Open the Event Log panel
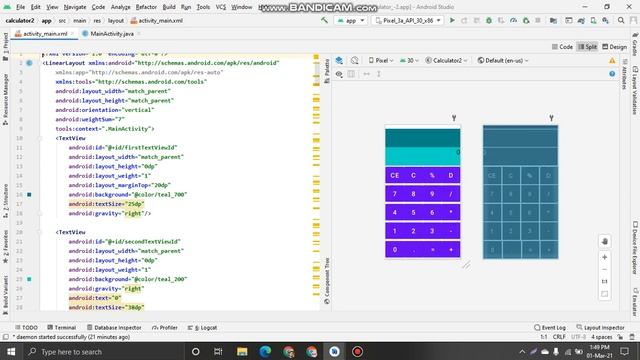 550,328
